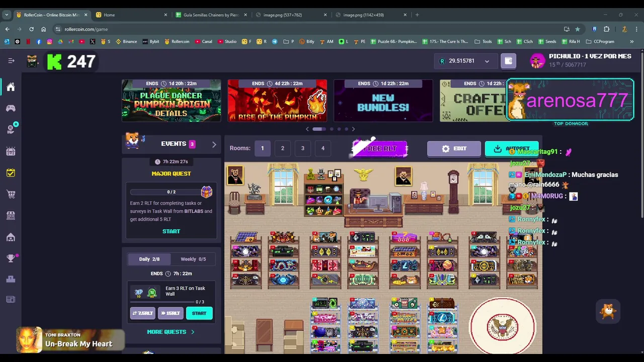Screen dimensions: 644x362
Task: Go to previous banner slide arrow
Action: [x=307, y=129]
